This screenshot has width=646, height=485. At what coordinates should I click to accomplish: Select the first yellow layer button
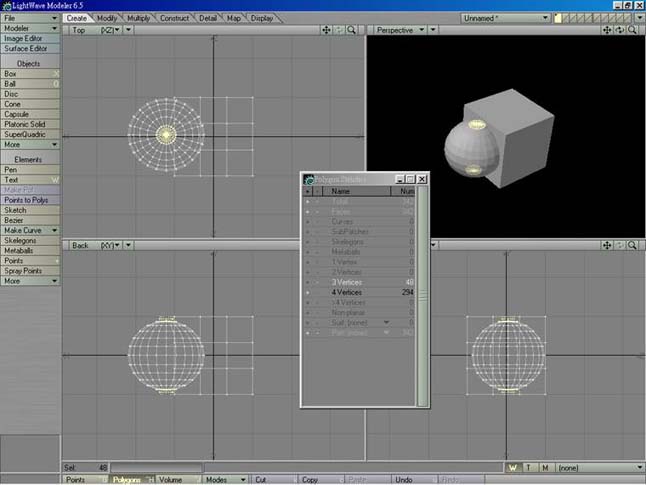click(x=558, y=18)
